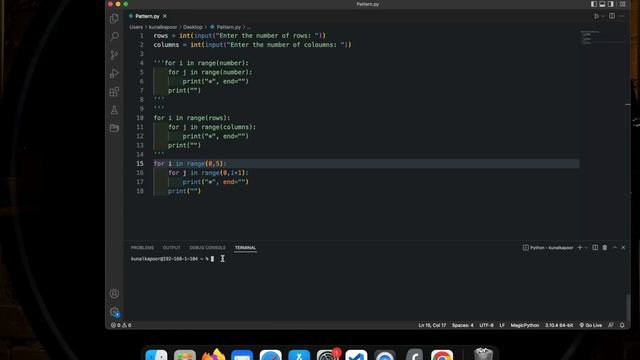Show errors and warnings count in status bar

[121, 325]
